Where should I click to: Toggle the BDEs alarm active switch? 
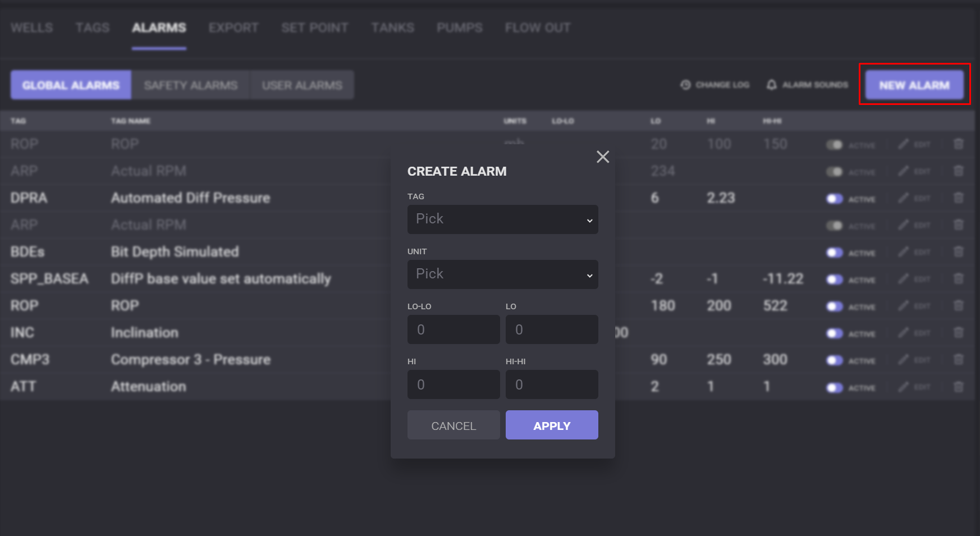[x=834, y=253]
